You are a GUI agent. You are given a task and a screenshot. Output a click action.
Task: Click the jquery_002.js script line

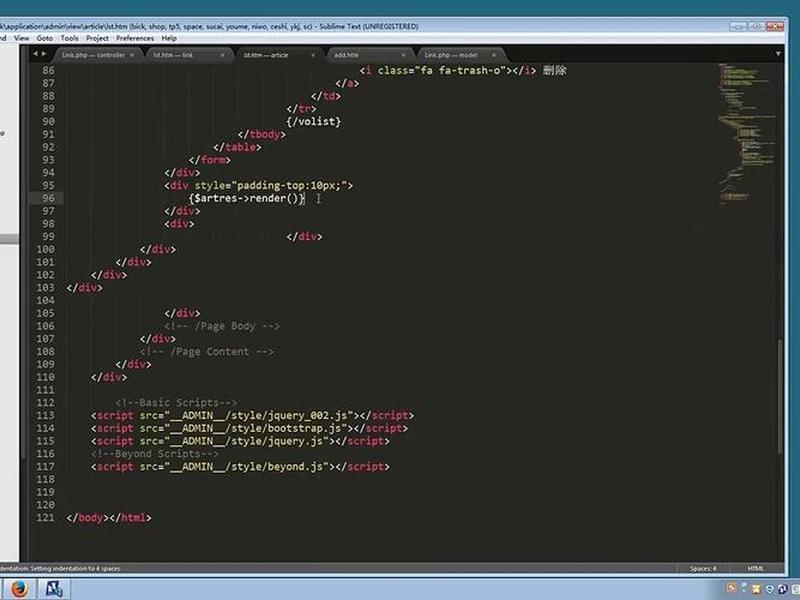253,416
